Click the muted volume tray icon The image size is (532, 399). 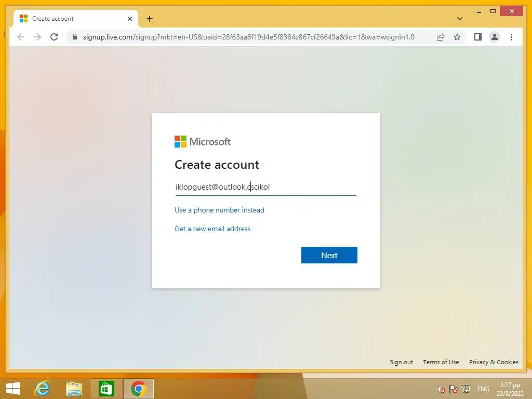(x=441, y=389)
